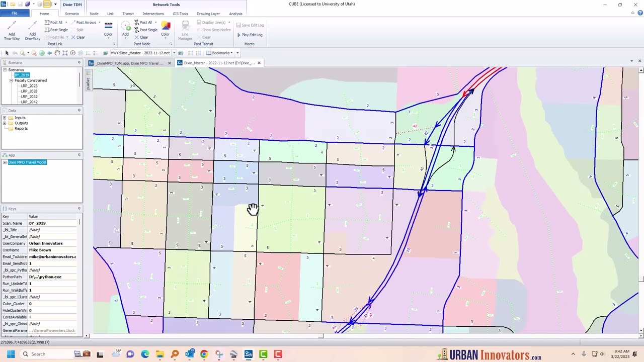
Task: Open the transit Line Manager
Action: coord(185,30)
